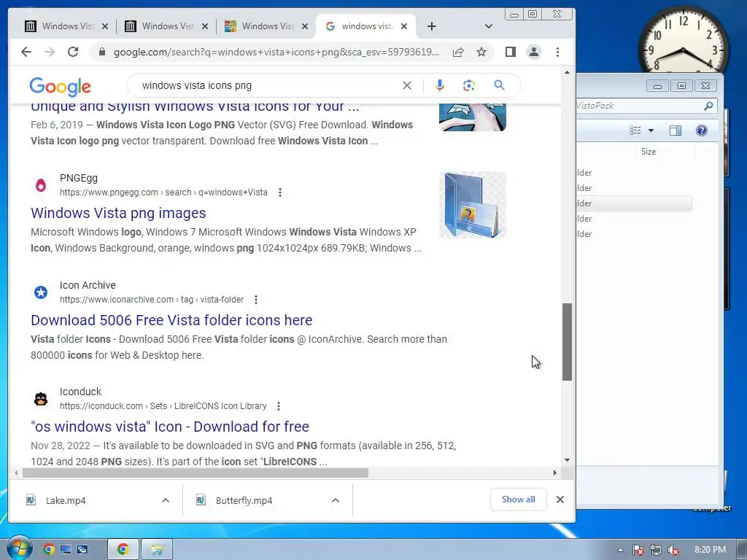Launch Chrome from quick launch

[49, 550]
